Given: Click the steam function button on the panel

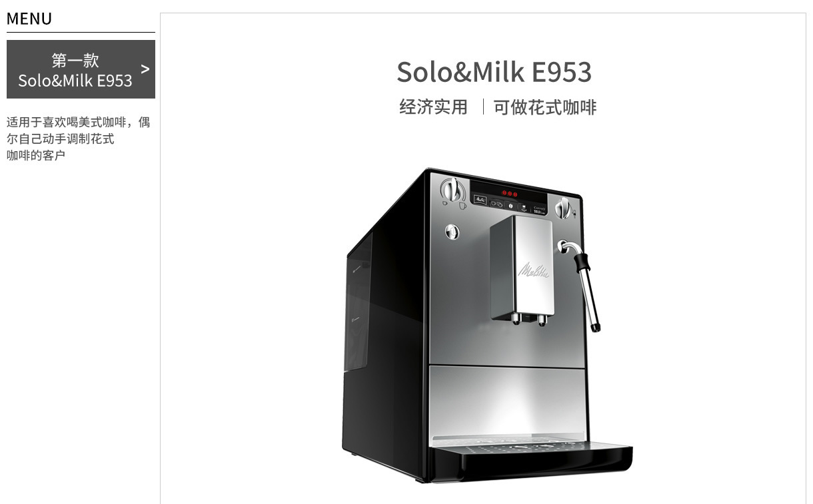Looking at the screenshot, I should pos(524,207).
